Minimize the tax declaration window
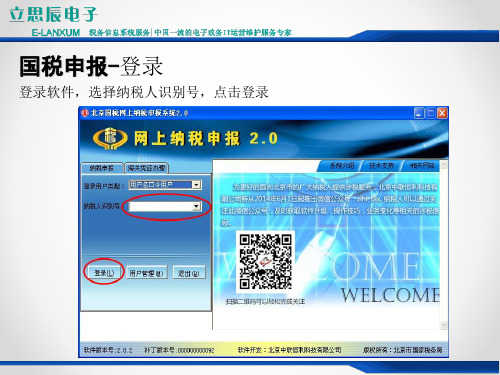The width and height of the screenshot is (500, 375). 419,113
